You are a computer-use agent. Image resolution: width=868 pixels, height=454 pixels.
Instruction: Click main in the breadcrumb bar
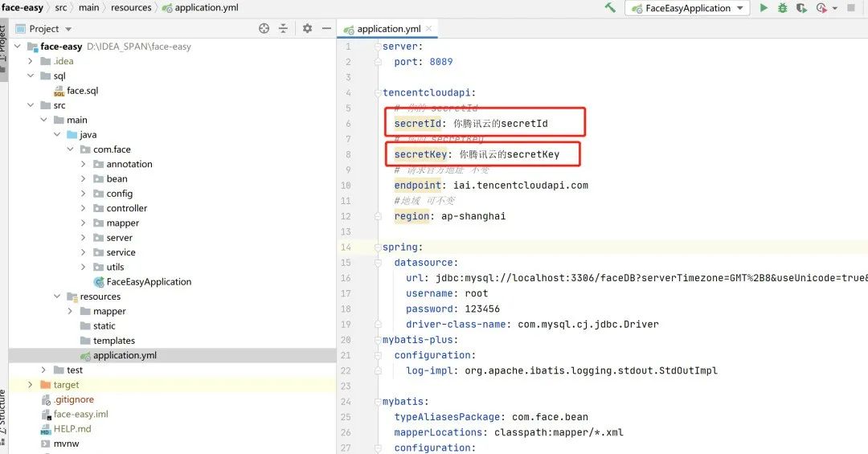click(x=88, y=8)
